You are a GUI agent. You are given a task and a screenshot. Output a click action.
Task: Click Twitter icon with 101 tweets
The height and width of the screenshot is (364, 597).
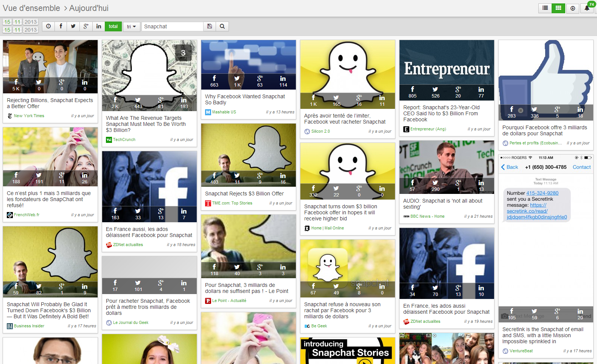(x=138, y=283)
